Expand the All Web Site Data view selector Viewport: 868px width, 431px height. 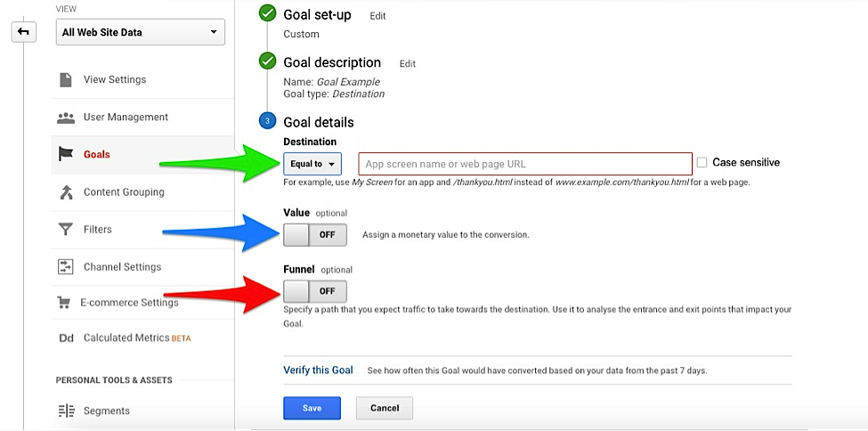(140, 32)
